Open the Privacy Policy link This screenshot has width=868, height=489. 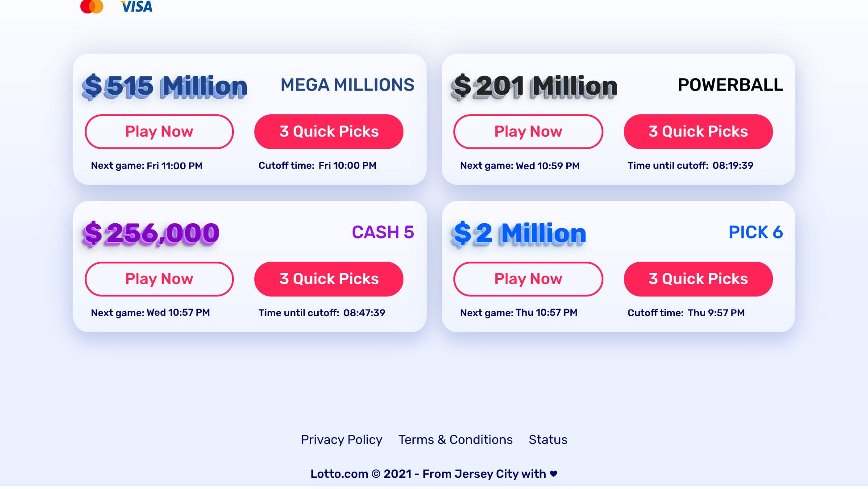pyautogui.click(x=341, y=440)
